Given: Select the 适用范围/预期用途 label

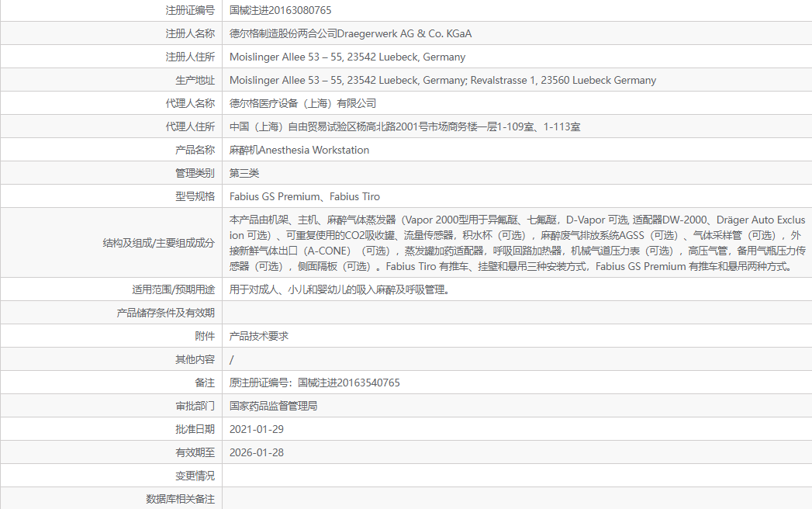Looking at the screenshot, I should pos(173,289).
